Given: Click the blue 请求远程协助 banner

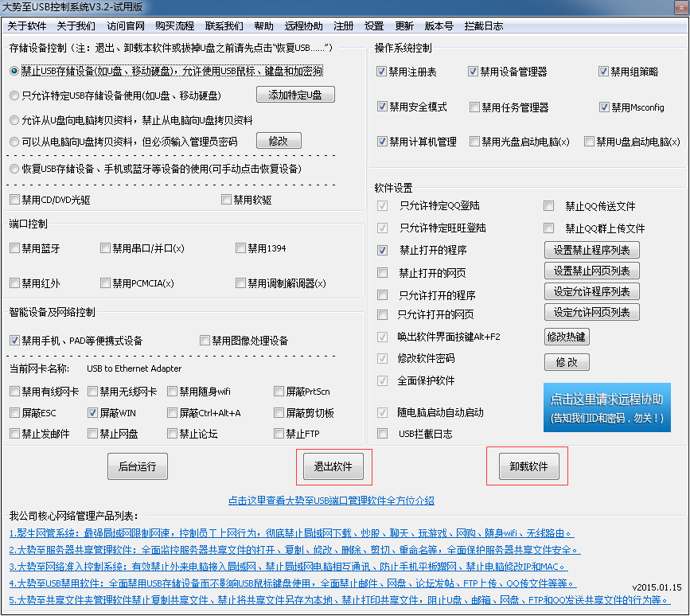Looking at the screenshot, I should pyautogui.click(x=606, y=407).
